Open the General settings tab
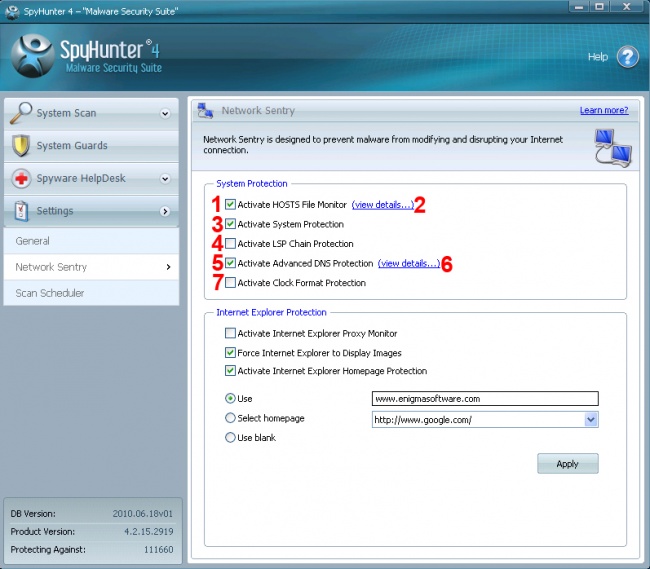Screen dimensions: 650x569 point(33,241)
